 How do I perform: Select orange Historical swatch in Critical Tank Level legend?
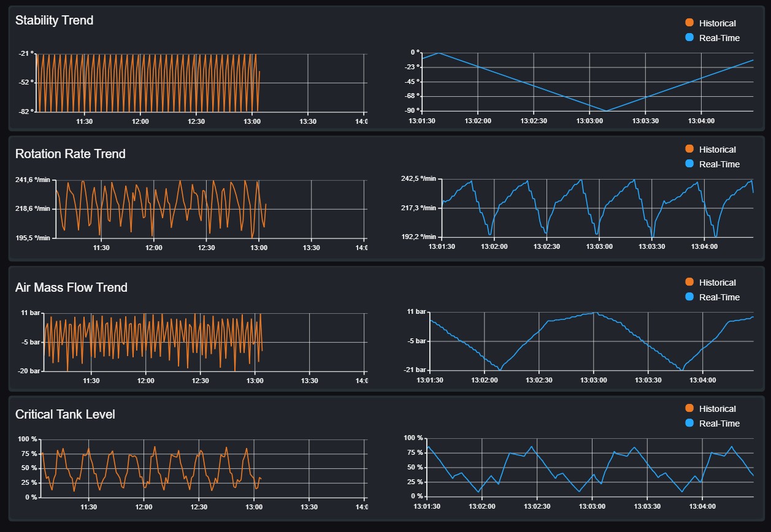689,409
